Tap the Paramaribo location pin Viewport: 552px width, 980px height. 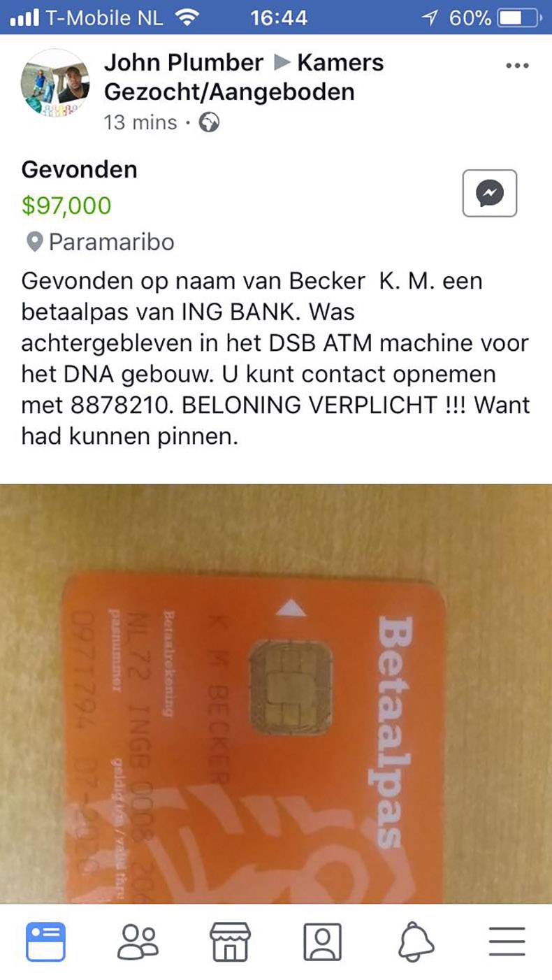(x=34, y=243)
